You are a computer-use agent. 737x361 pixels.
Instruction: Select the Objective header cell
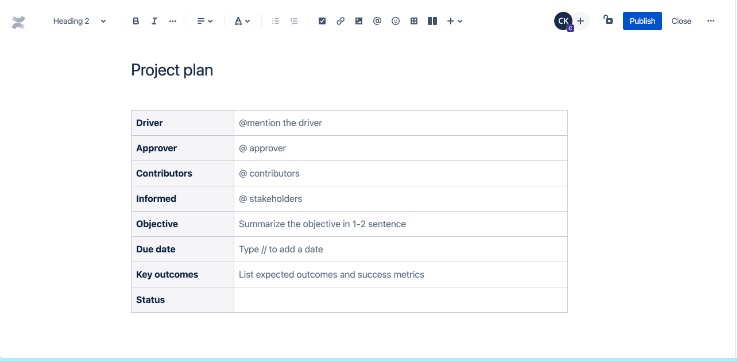[182, 224]
